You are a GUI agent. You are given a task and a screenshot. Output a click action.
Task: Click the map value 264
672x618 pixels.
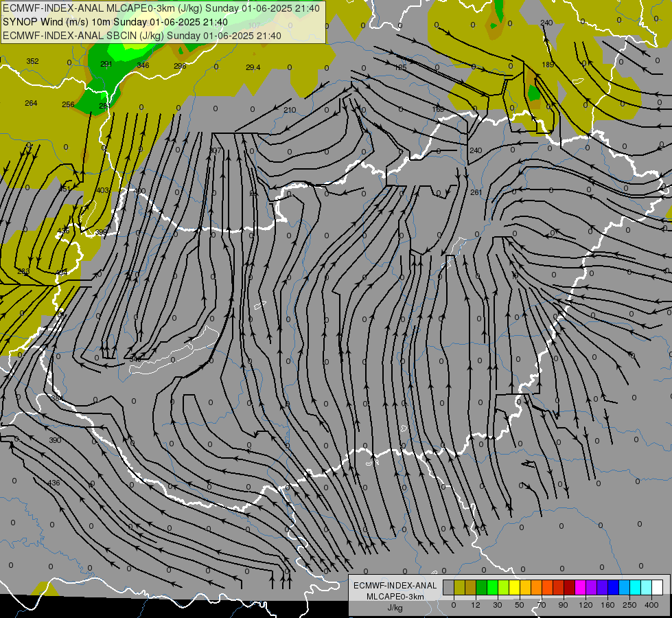point(32,104)
